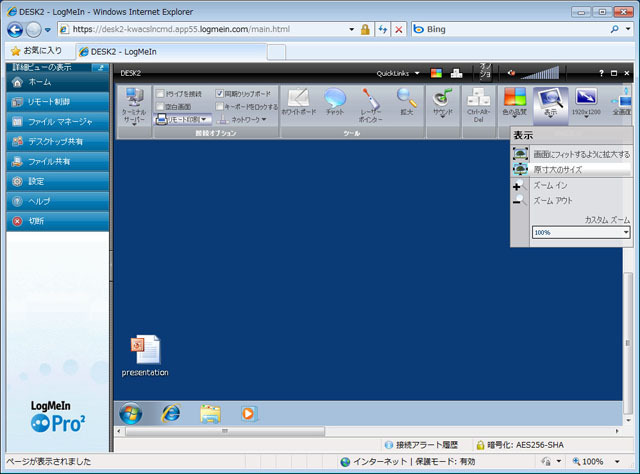640x474 pixels.
Task: Open Help (ヘルプ) in sidebar
Action: click(58, 201)
